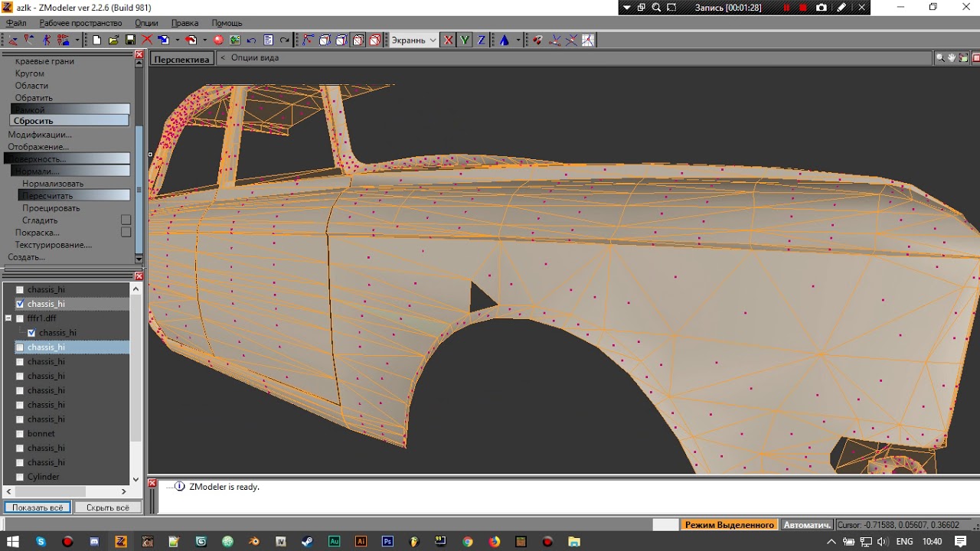Expand the Создать... command group
Image resolution: width=980 pixels, height=551 pixels.
(x=26, y=257)
